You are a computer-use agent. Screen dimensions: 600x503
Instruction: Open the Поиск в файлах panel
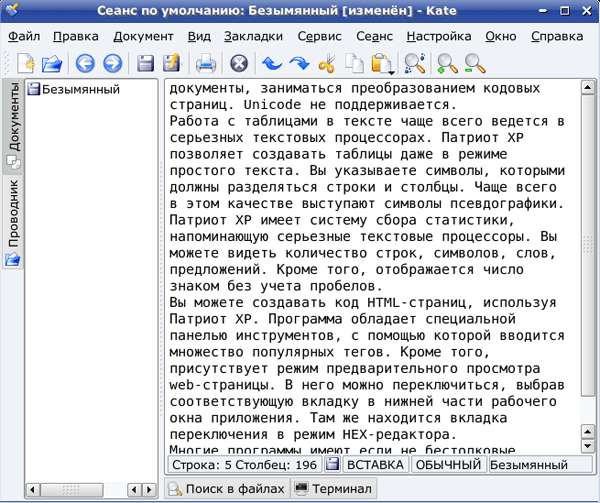226,489
